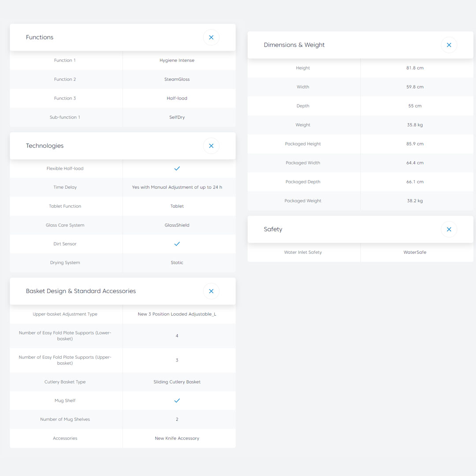Click the Dirt Sensor checkmark
Viewport: 476px width, 476px height.
click(177, 244)
